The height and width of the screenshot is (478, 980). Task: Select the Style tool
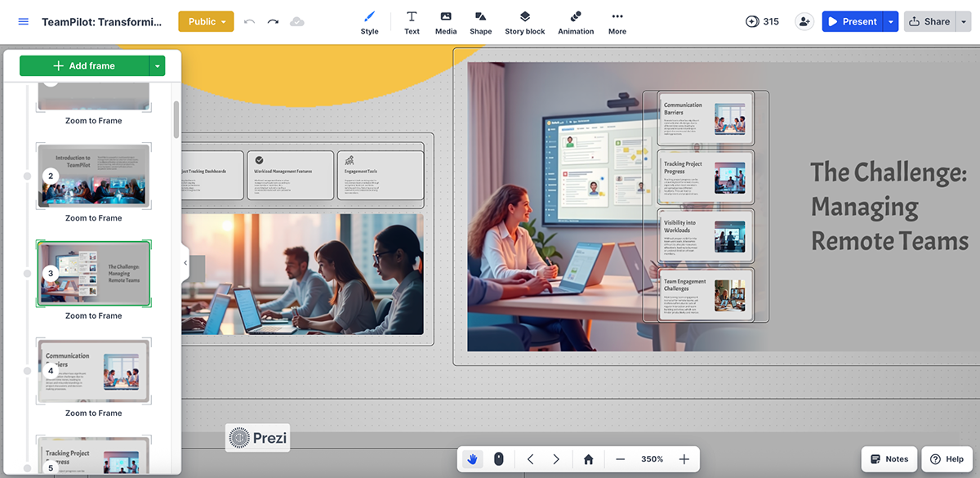(369, 22)
